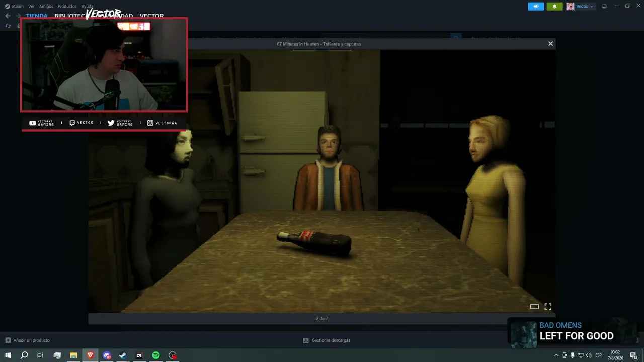
Task: Click the game screenshot image
Action: [322, 181]
